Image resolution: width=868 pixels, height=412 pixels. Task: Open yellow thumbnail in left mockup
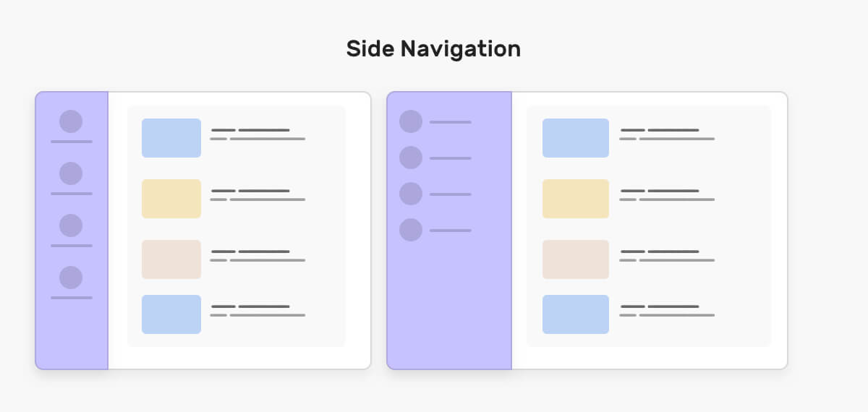coord(171,199)
